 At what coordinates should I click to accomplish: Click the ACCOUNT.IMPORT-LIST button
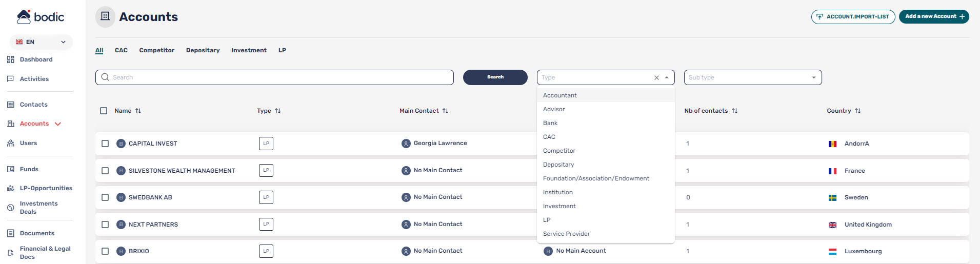[x=853, y=17]
